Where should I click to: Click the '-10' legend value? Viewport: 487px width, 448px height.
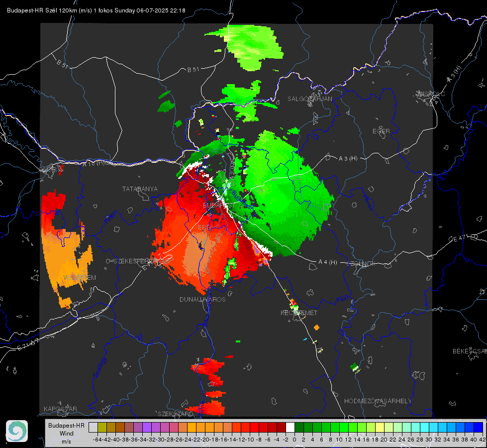(x=250, y=440)
